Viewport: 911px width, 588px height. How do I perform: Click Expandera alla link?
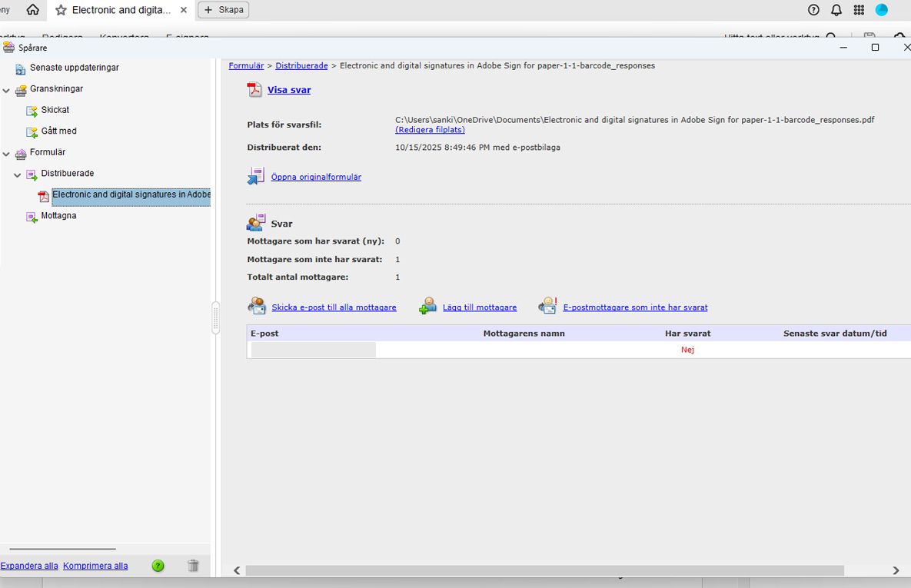[29, 566]
